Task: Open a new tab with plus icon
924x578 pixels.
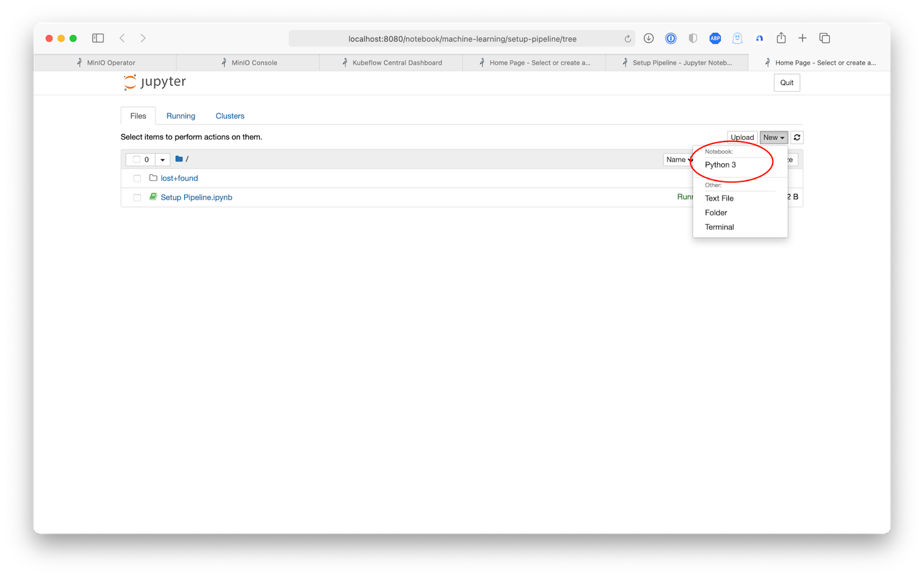Action: coord(802,38)
